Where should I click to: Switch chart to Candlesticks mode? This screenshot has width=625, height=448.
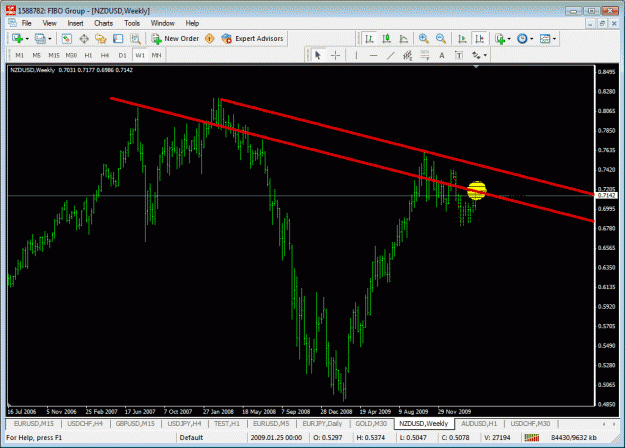pos(386,39)
